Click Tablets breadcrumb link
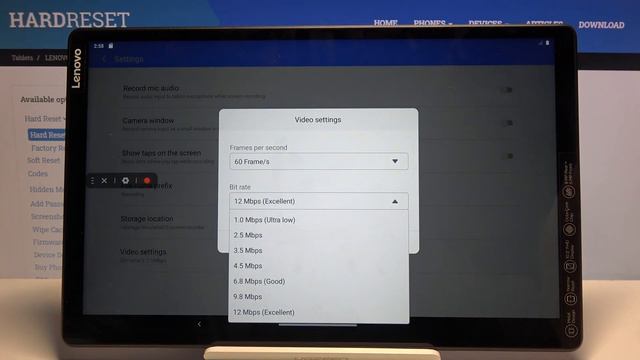 [22, 58]
